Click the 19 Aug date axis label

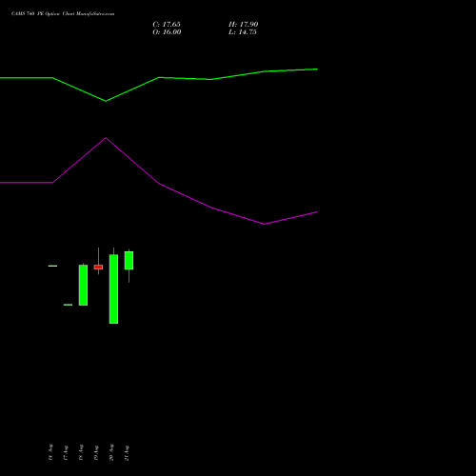96,452
